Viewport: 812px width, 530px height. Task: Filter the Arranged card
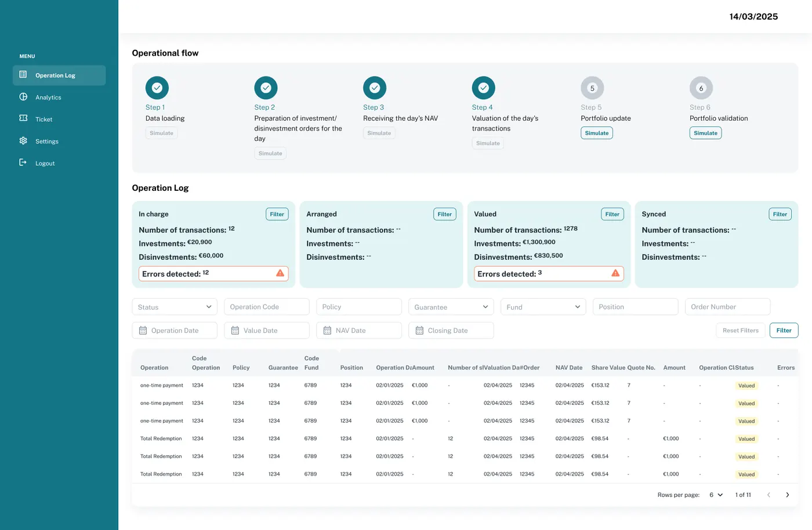(x=445, y=214)
